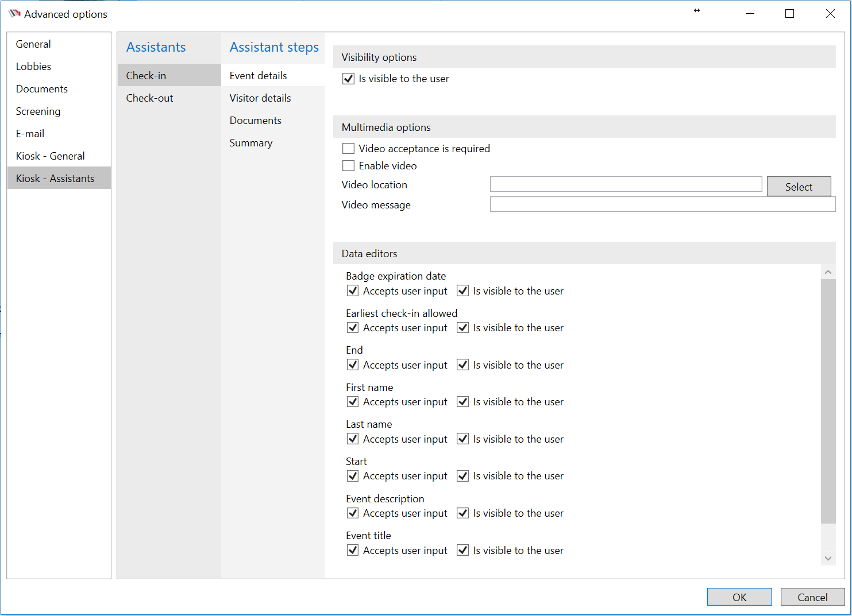
Task: Go to the Summary step
Action: 272,143
